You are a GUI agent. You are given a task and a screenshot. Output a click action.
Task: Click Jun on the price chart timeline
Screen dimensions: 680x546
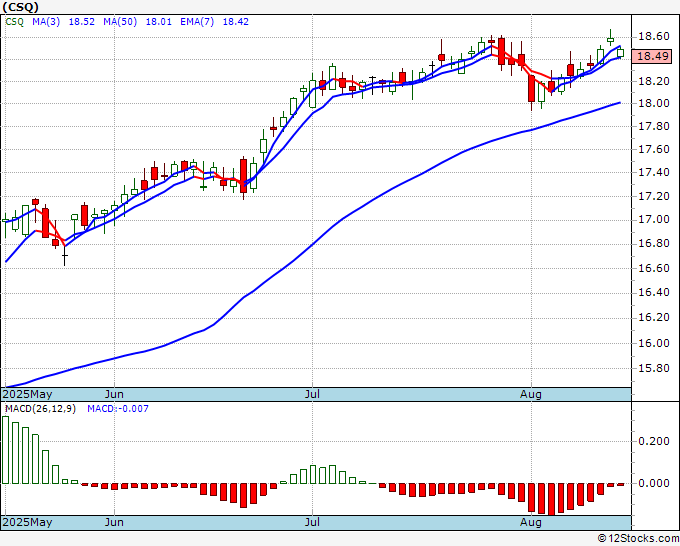pyautogui.click(x=114, y=394)
